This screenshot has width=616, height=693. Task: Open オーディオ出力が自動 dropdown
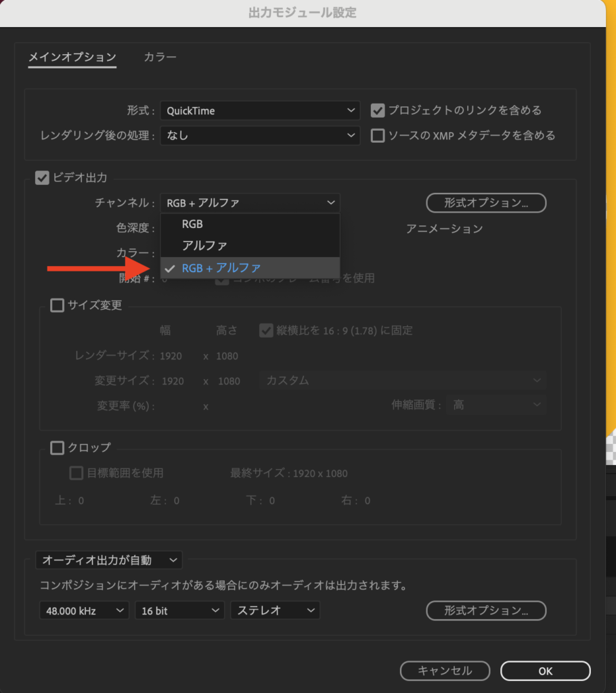pos(109,560)
